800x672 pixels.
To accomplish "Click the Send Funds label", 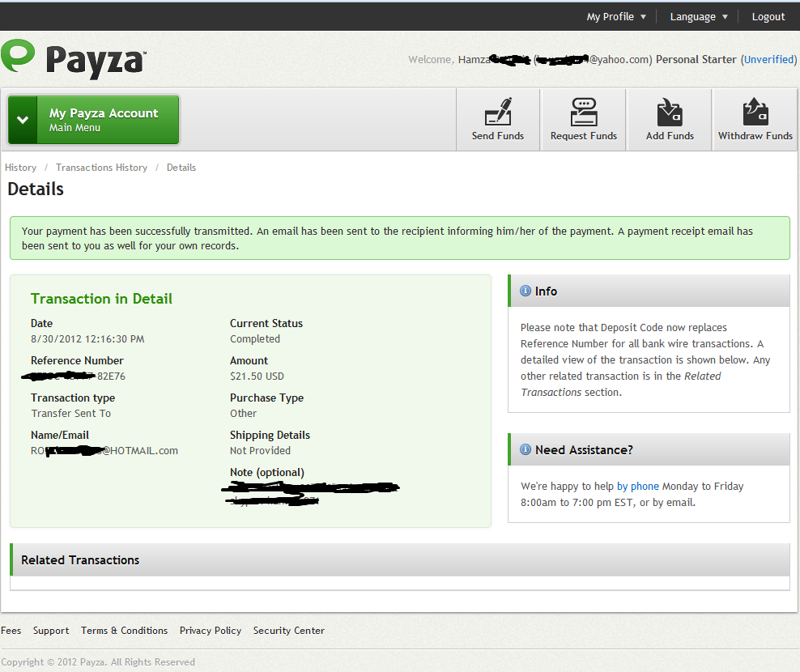I will click(498, 136).
